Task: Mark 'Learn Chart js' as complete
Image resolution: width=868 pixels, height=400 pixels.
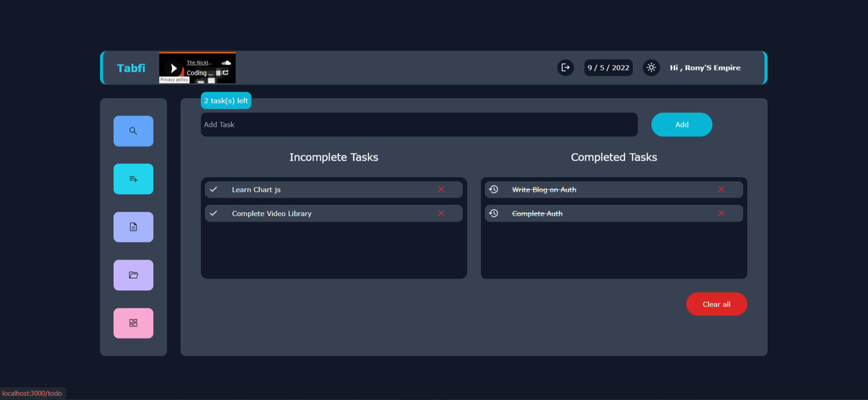Action: click(213, 190)
